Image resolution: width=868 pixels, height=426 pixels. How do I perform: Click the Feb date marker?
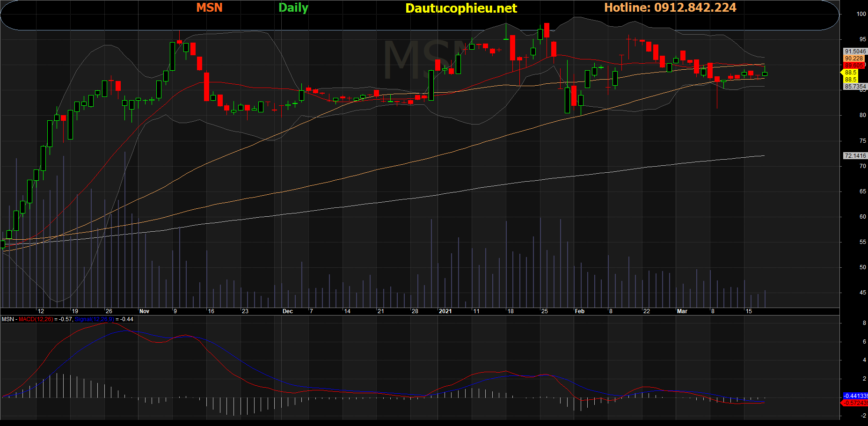click(x=580, y=311)
